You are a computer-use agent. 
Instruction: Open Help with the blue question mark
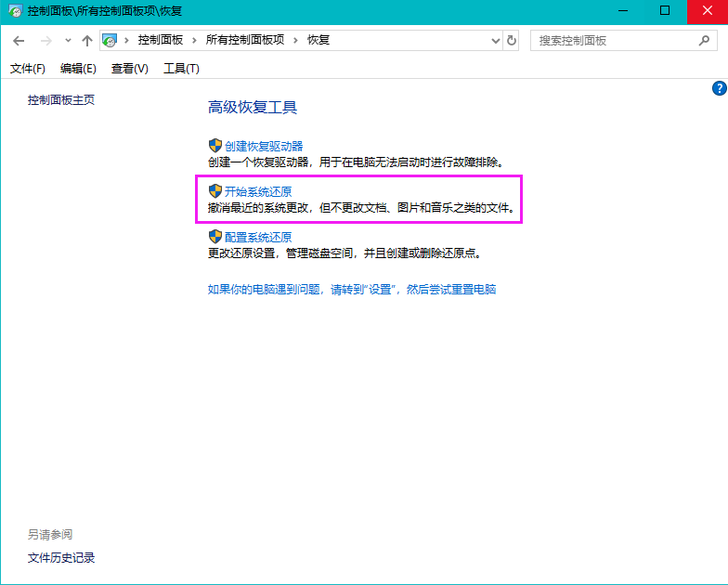[x=719, y=88]
